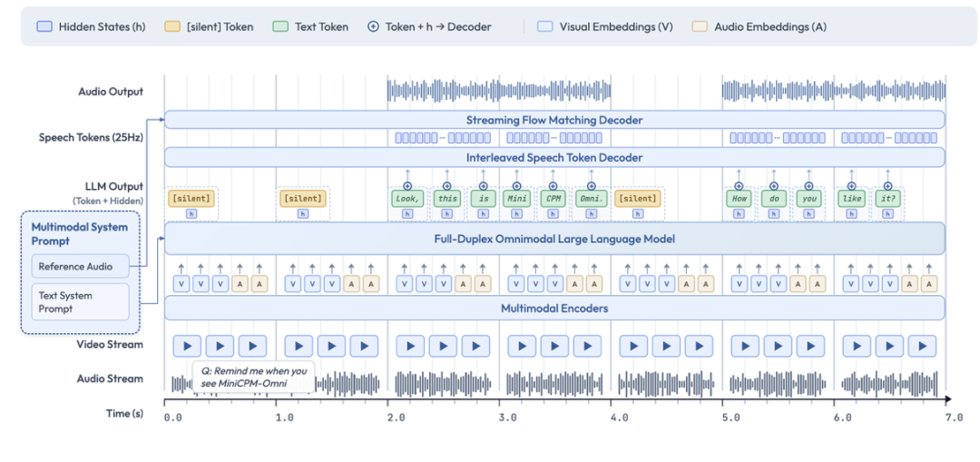
Task: Select the Text System Prompt box
Action: (80, 302)
